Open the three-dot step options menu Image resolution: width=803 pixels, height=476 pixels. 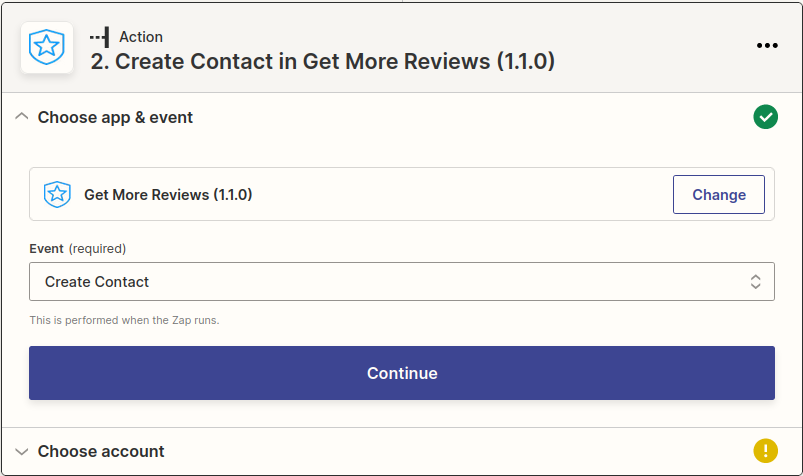(x=767, y=46)
